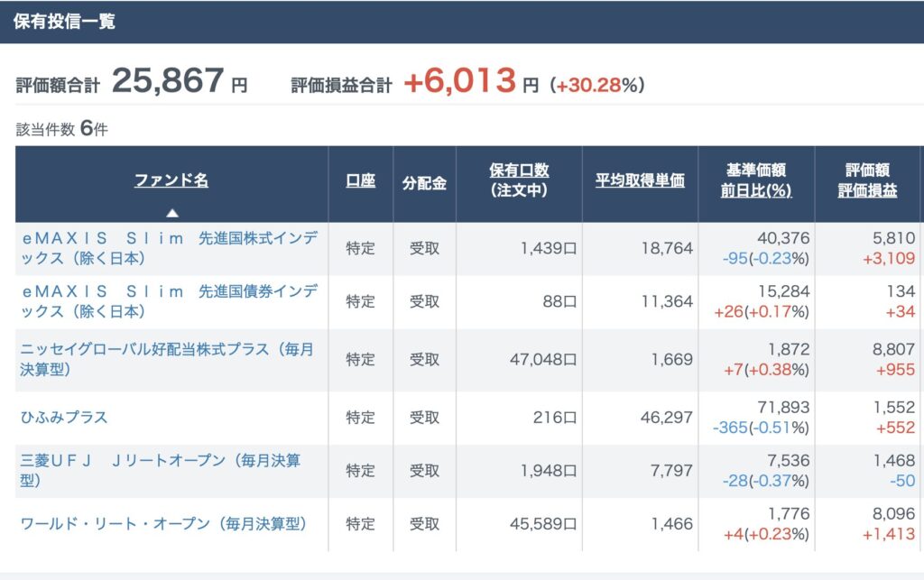924x580 pixels.
Task: Click the 評価額合計 amount 25,867
Action: pos(168,82)
